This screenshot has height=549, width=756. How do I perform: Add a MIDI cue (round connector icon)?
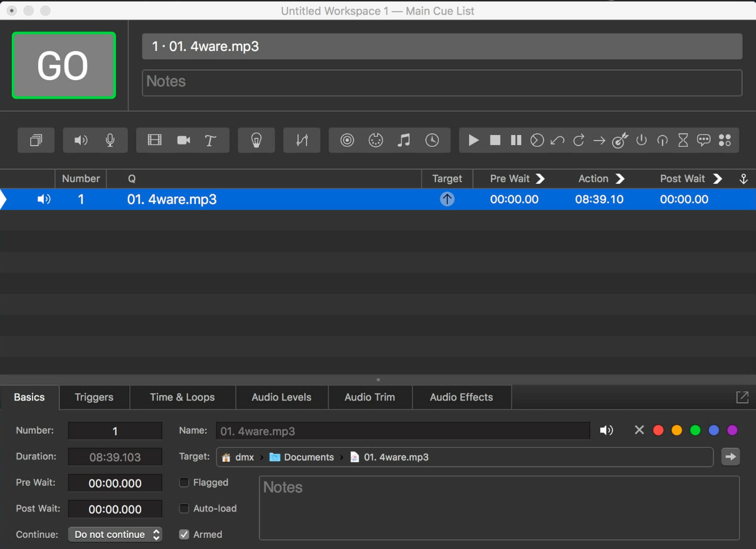tap(375, 140)
